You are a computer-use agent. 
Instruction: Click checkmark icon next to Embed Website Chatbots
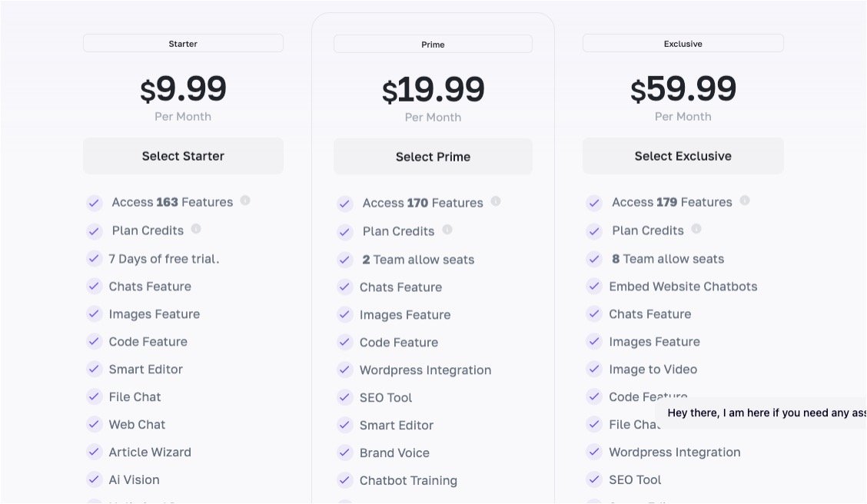point(594,287)
